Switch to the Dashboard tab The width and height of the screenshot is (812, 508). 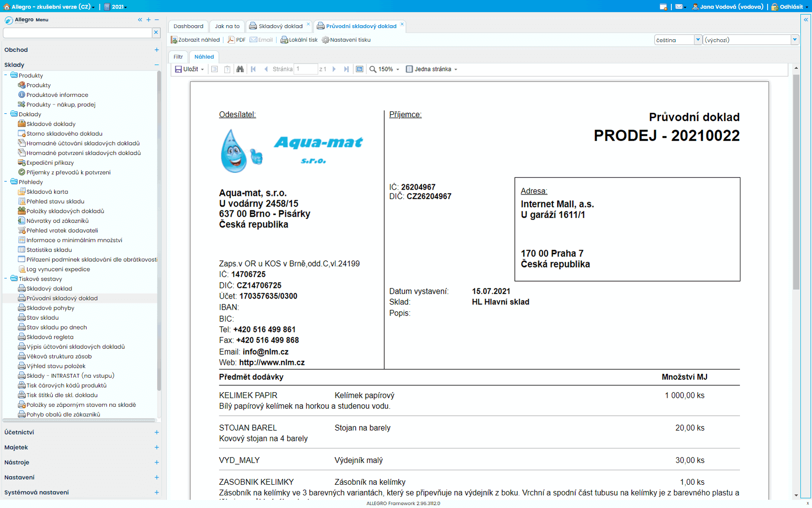pyautogui.click(x=188, y=26)
